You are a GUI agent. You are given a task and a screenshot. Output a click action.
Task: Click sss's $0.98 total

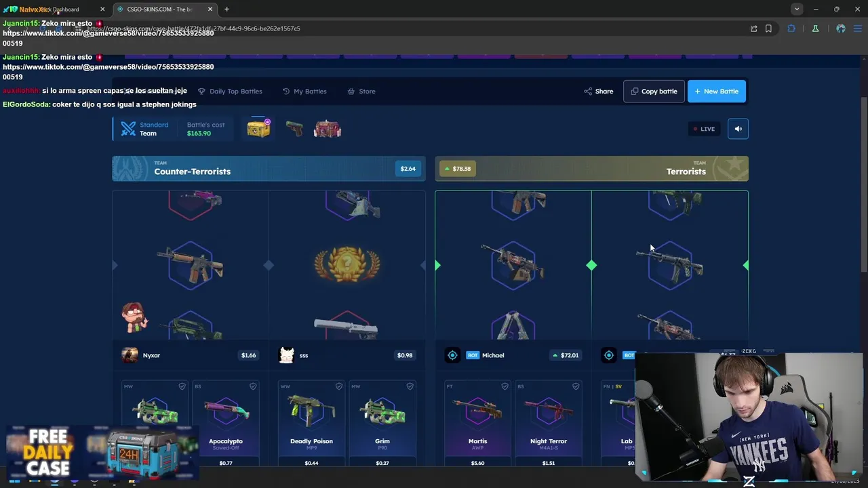tap(405, 355)
